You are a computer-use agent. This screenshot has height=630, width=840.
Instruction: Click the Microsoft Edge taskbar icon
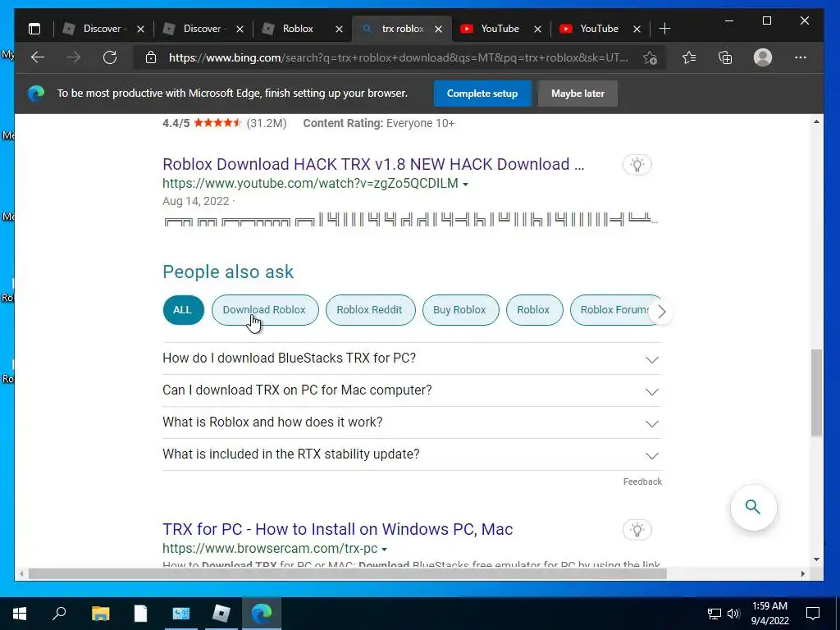click(262, 614)
